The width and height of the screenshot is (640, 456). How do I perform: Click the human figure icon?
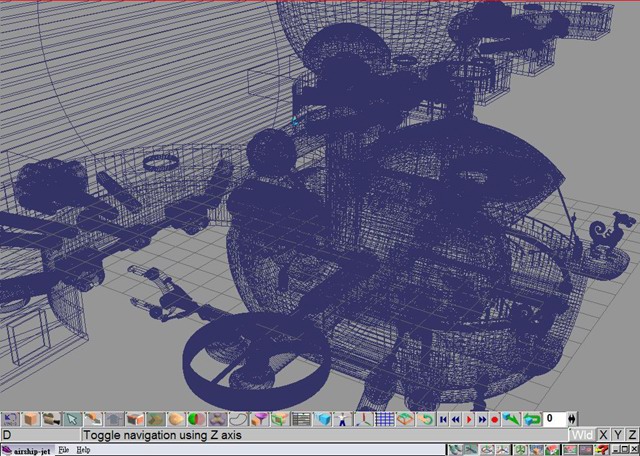343,420
